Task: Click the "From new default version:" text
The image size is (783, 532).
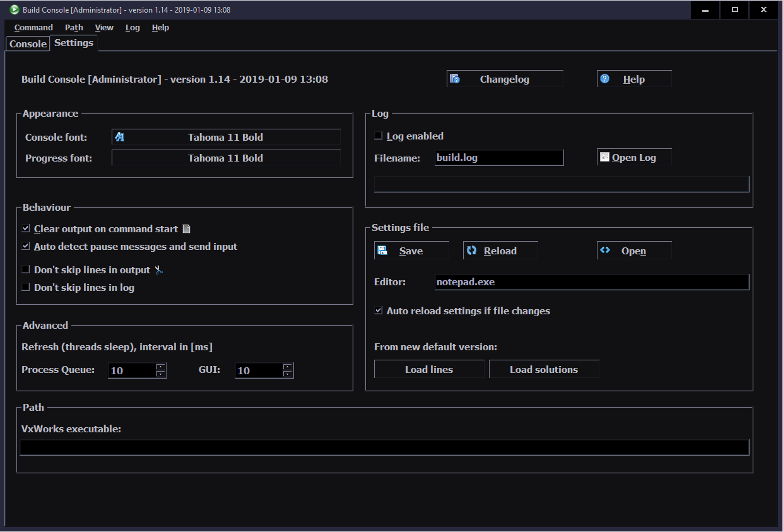Action: (x=435, y=346)
